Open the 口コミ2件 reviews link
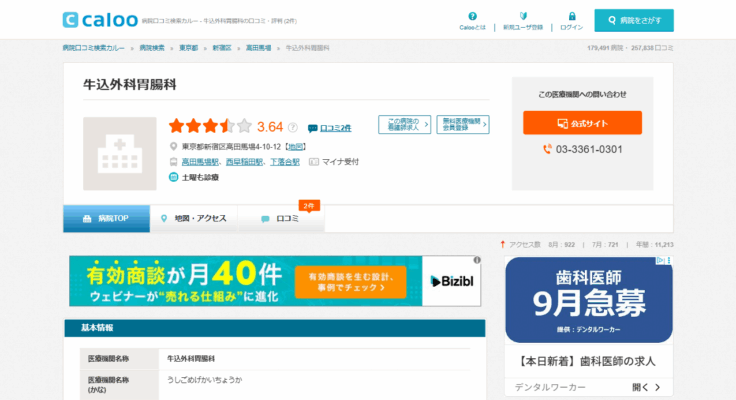This screenshot has width=736, height=400. [329, 128]
